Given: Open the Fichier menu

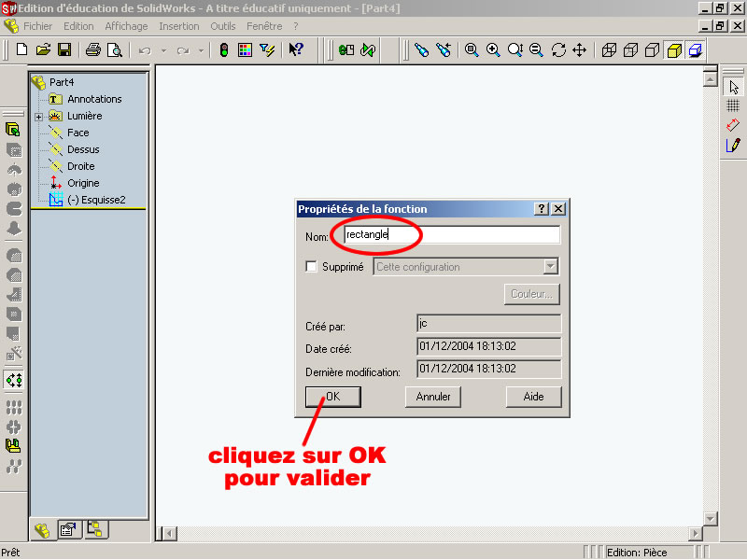Looking at the screenshot, I should click(x=37, y=26).
